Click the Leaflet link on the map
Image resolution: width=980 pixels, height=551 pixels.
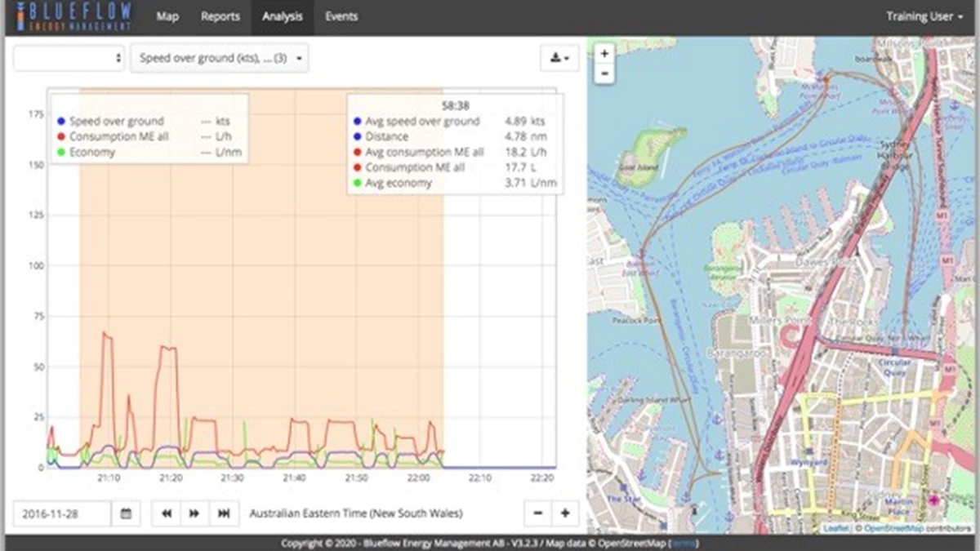[835, 529]
